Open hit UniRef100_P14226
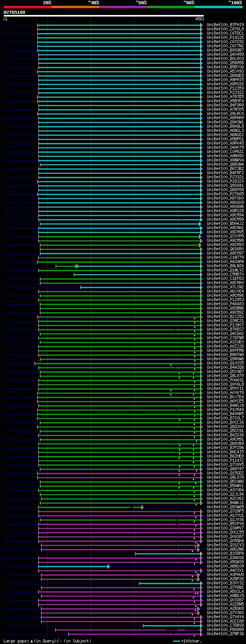Image resolution: width=246 pixels, height=644 pixels. [225, 37]
